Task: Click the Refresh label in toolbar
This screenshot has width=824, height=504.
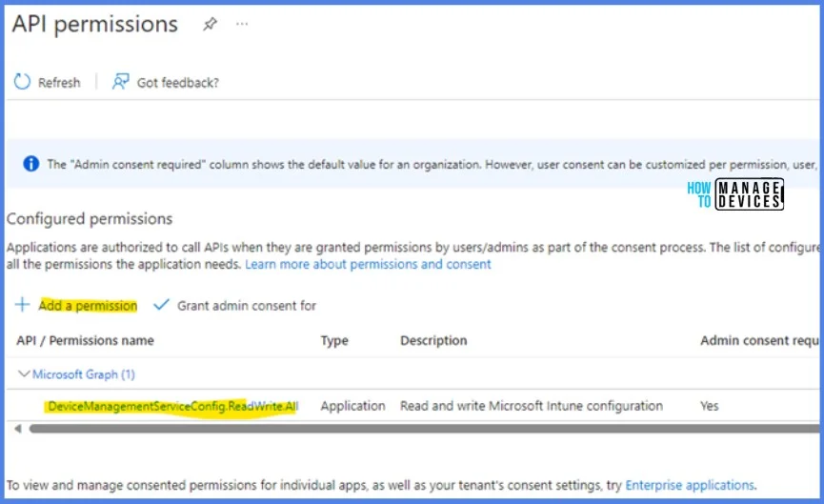Action: [x=59, y=83]
